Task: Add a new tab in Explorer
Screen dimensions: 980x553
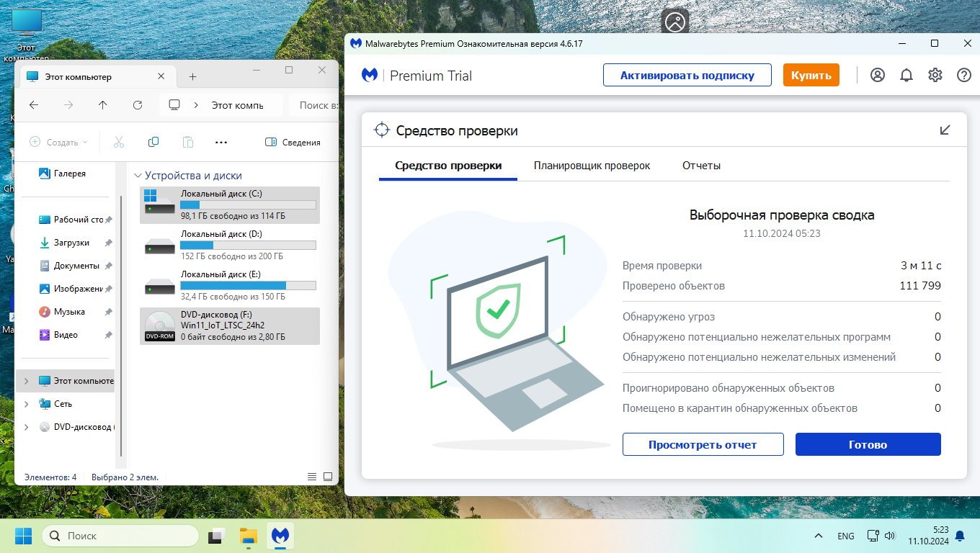Action: tap(192, 76)
